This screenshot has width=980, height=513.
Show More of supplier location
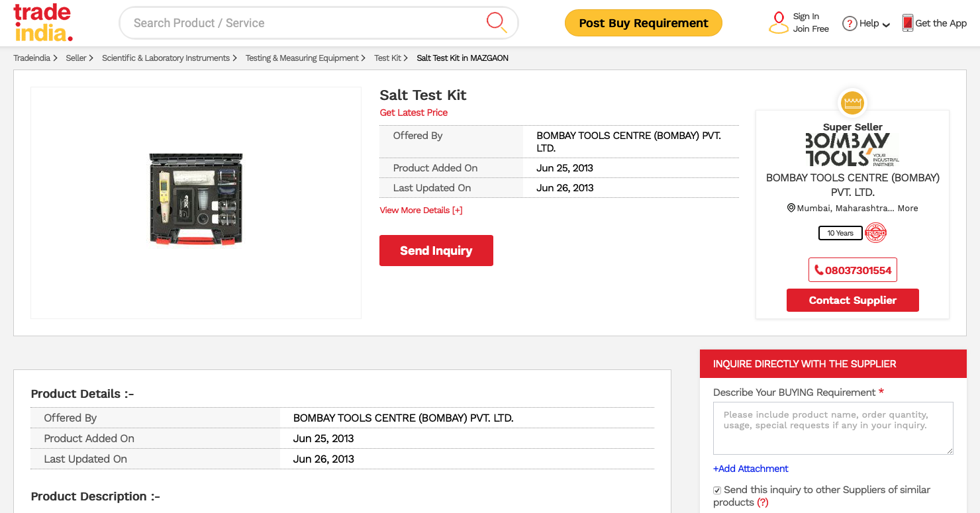tap(908, 208)
